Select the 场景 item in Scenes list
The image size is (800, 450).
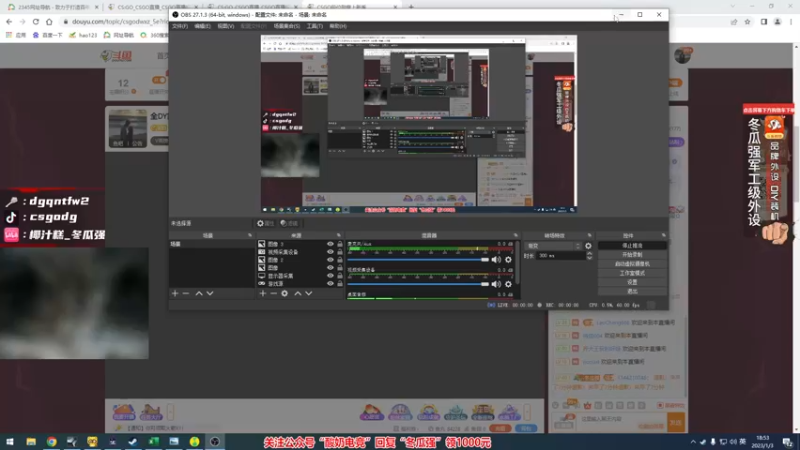[x=212, y=244]
